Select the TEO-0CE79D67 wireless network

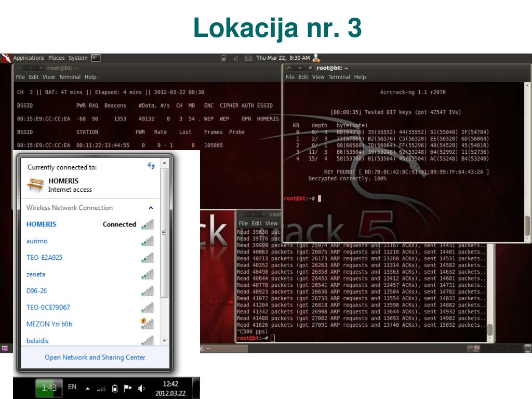(90, 308)
